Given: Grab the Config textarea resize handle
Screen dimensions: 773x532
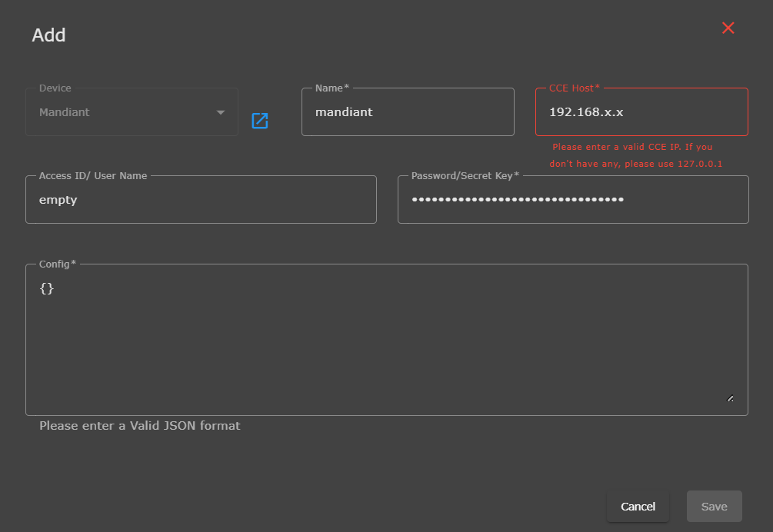Looking at the screenshot, I should click(x=730, y=398).
